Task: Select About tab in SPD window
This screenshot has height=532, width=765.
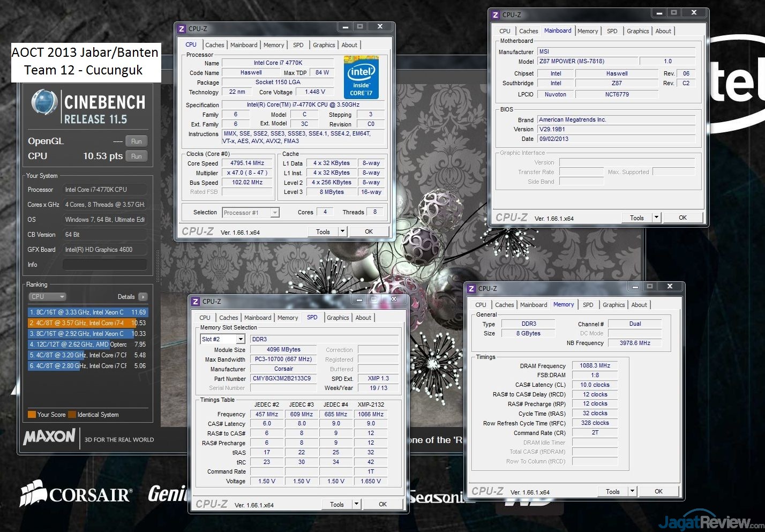Action: (363, 318)
